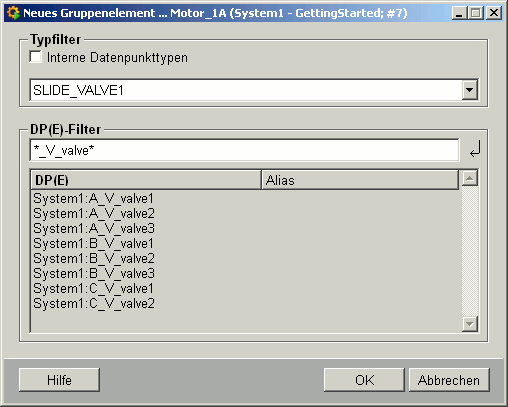
Task: Click the list scrollbar down arrow
Action: (470, 324)
